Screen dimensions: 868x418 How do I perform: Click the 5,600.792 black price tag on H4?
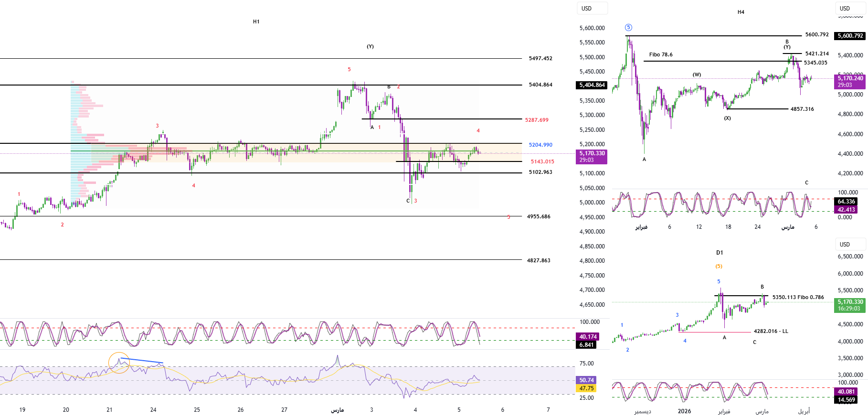(x=850, y=36)
